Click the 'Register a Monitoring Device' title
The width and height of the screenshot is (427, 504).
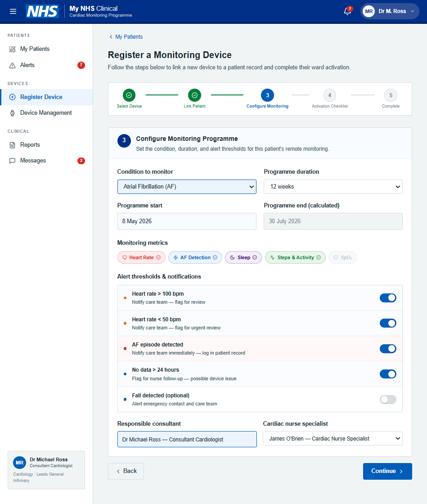pos(170,55)
